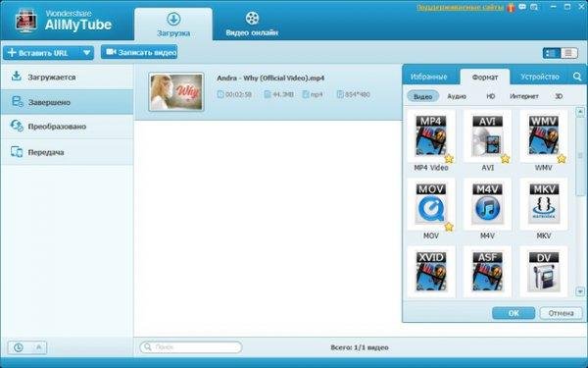
Task: Open the Формат tab
Action: tap(485, 77)
